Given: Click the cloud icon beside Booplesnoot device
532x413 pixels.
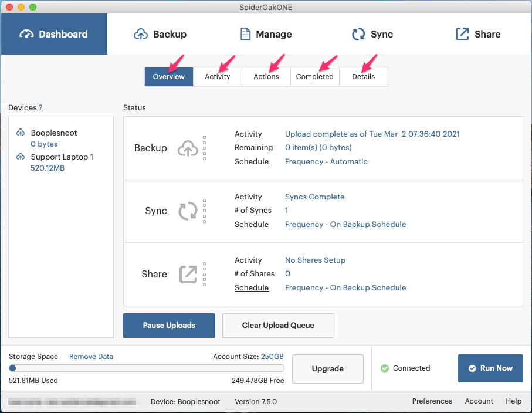Looking at the screenshot, I should coord(21,133).
